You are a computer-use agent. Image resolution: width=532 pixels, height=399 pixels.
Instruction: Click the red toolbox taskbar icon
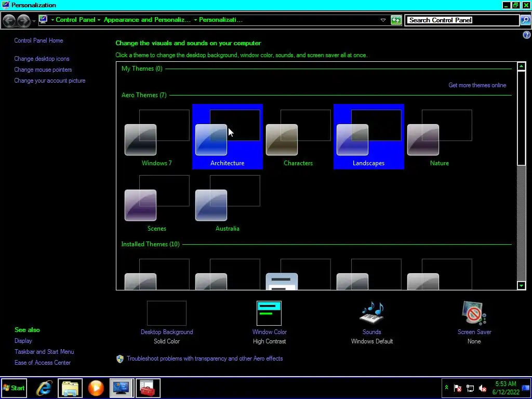click(148, 388)
